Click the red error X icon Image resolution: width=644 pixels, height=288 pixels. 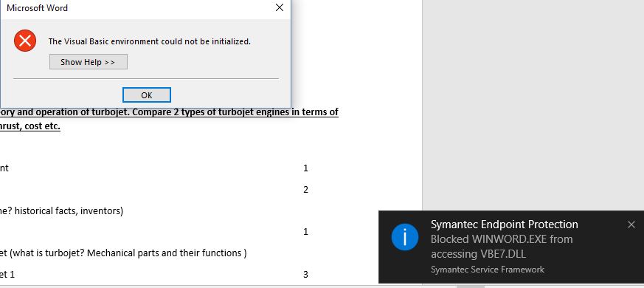(25, 41)
